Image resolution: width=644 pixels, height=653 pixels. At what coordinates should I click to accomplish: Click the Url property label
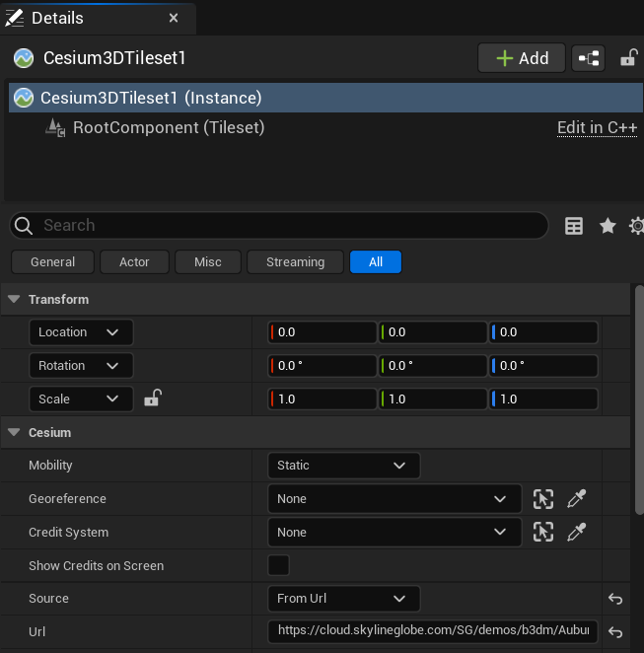(x=37, y=631)
